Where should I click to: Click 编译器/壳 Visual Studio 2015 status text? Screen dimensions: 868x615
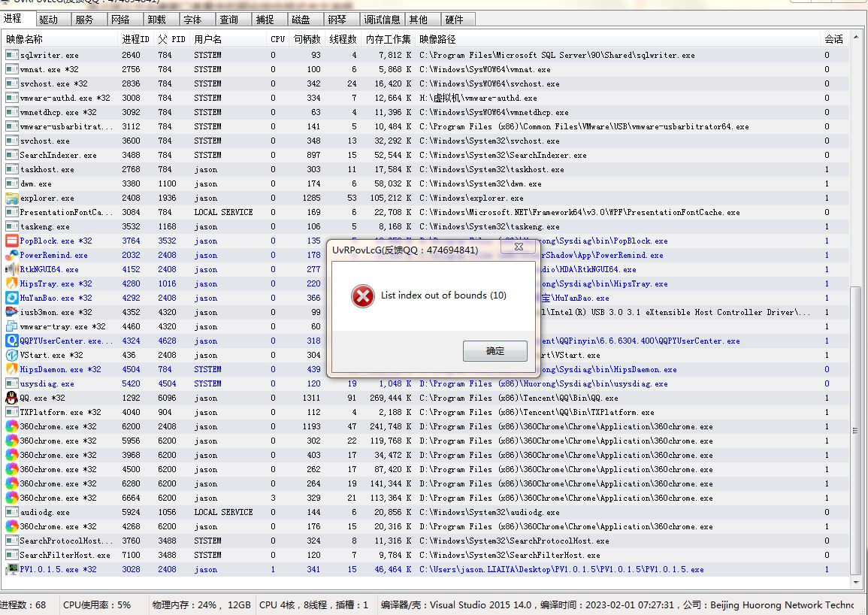[x=455, y=605]
